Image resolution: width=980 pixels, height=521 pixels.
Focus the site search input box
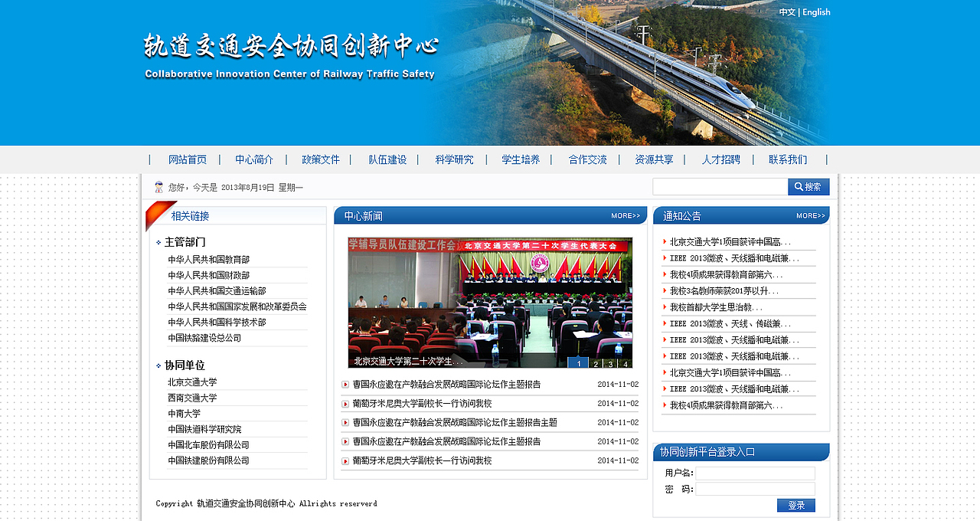coord(720,187)
